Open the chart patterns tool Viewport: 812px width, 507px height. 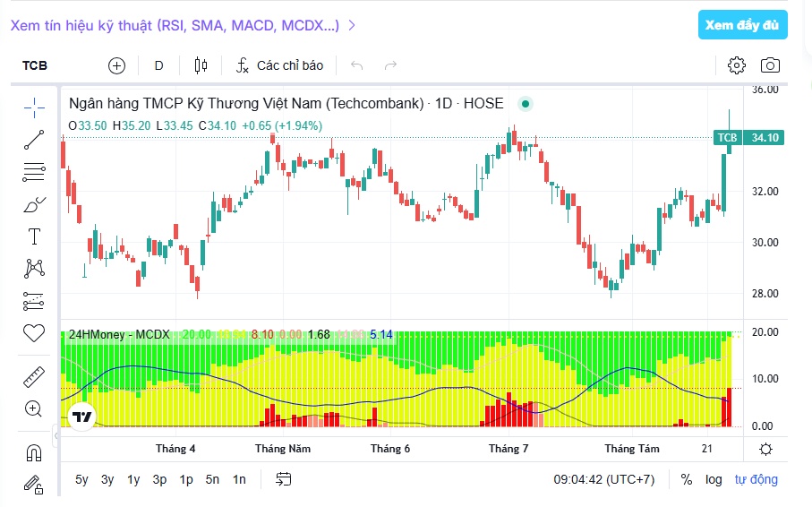tap(34, 269)
